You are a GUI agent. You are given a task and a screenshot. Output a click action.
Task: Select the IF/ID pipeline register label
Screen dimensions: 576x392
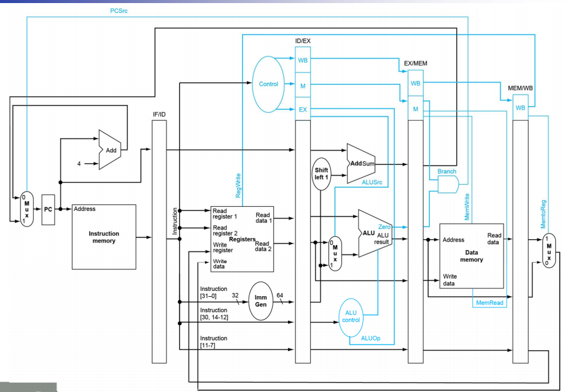pyautogui.click(x=159, y=115)
